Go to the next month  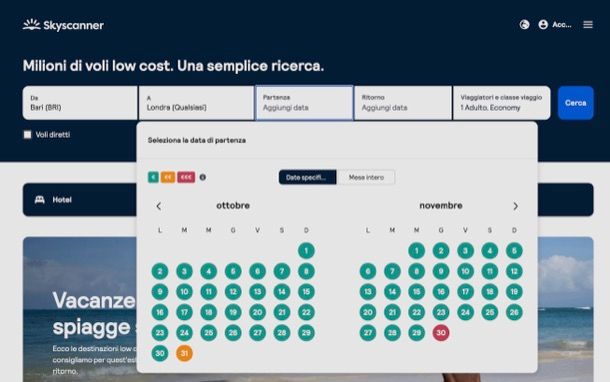coord(515,206)
